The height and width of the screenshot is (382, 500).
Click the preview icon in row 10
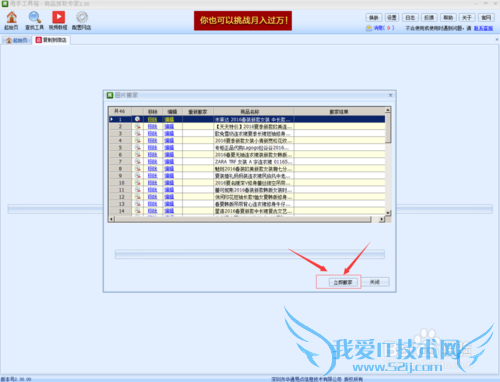[137, 183]
